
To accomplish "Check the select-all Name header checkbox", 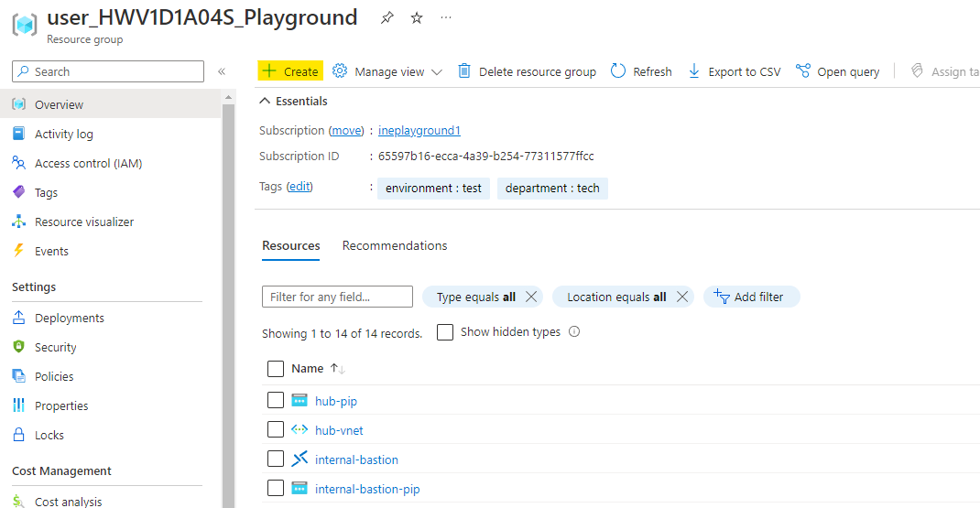I will click(276, 369).
